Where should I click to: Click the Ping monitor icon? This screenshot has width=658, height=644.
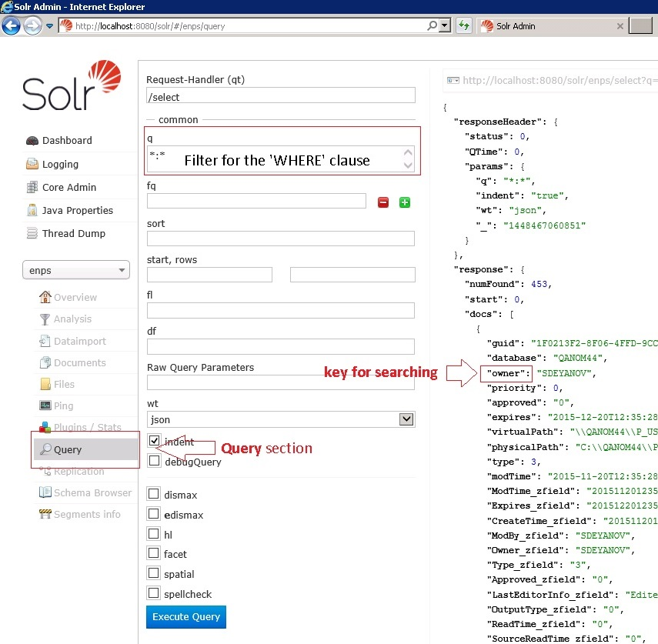[45, 405]
